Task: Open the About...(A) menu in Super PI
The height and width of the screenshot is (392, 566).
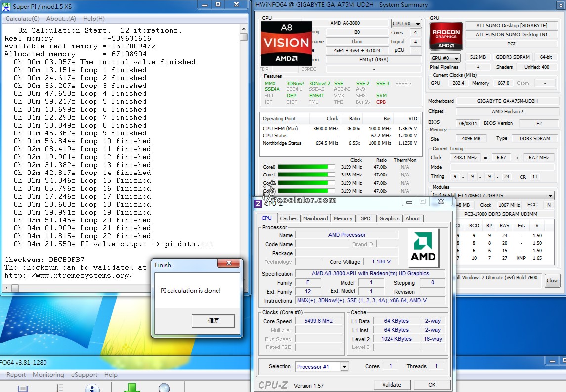Action: (61, 19)
